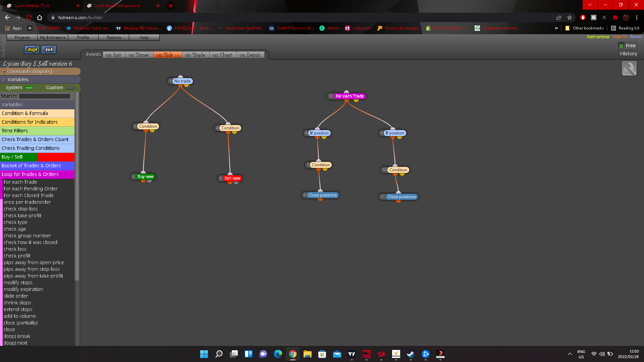This screenshot has height=362, width=644.
Task: Open the Instructions link
Action: point(598,37)
